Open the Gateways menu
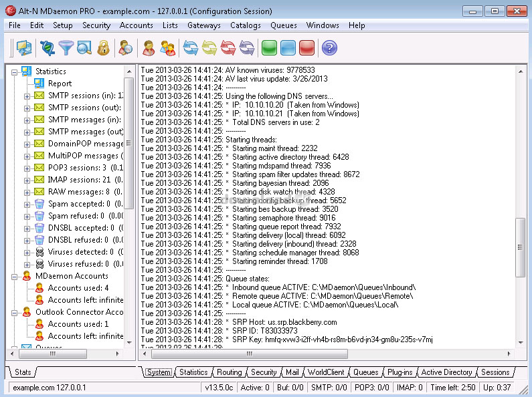Viewport: 532px width, 397px height. pyautogui.click(x=204, y=25)
